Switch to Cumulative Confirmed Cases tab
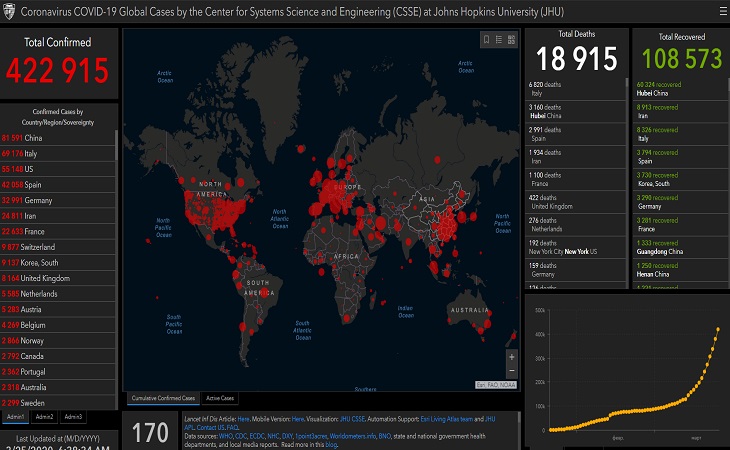 pyautogui.click(x=162, y=398)
